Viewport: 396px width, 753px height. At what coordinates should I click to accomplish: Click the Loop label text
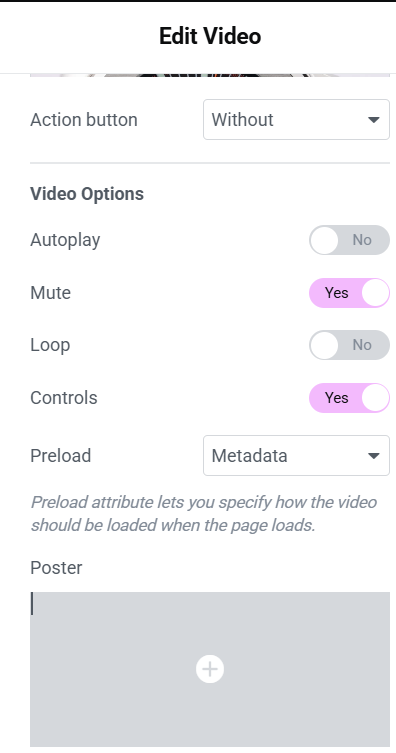pos(50,345)
